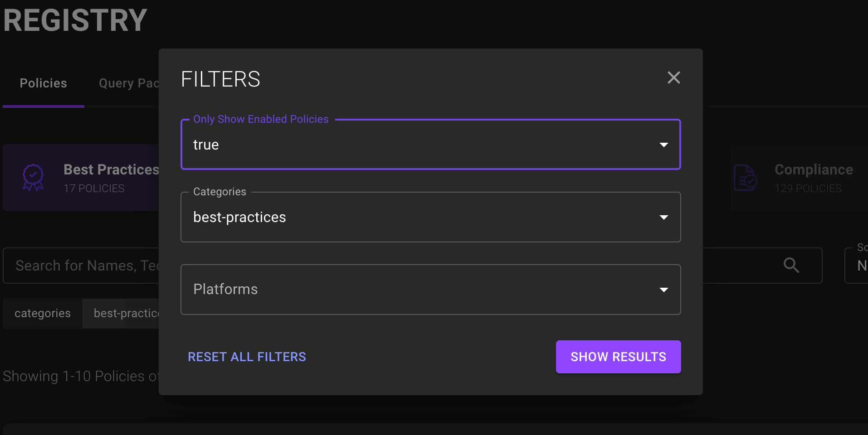Click the caret arrow in the Platforms field
The width and height of the screenshot is (868, 435).
663,290
